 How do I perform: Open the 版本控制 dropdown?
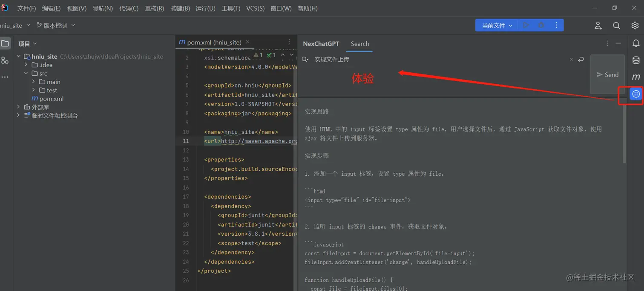point(56,26)
